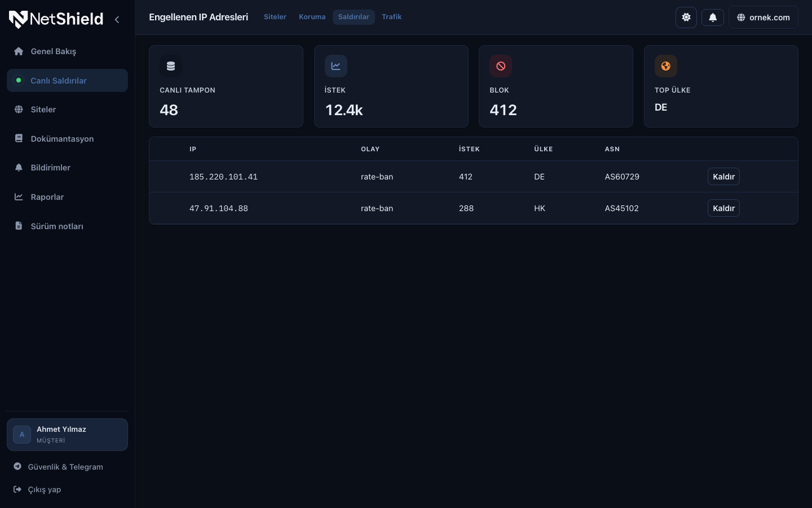Click the Telegram icon near Güvenlik
The width and height of the screenshot is (812, 508).
pyautogui.click(x=17, y=466)
